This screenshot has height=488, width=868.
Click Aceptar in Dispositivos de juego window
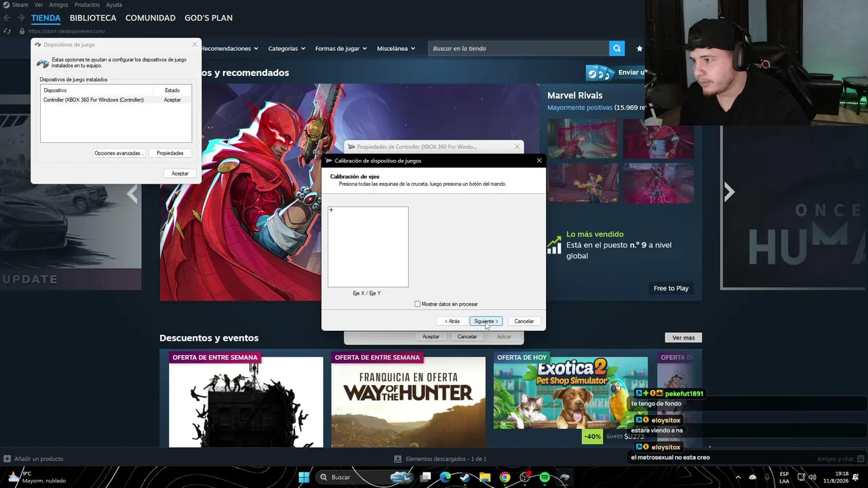tap(180, 174)
